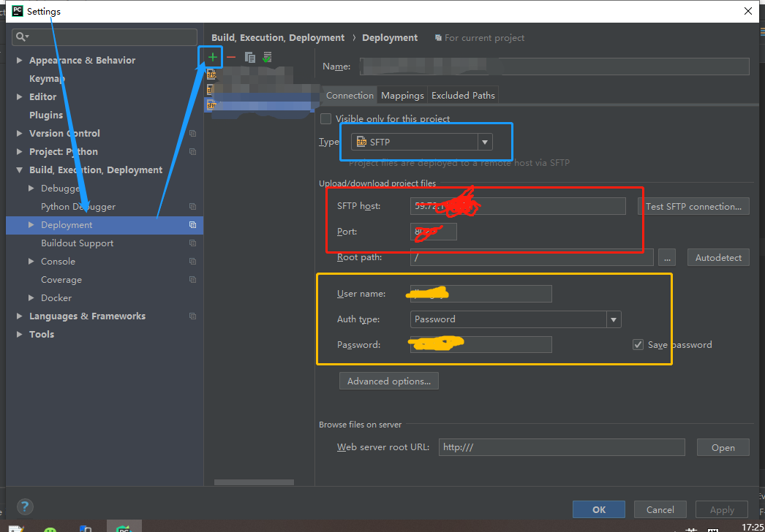The width and height of the screenshot is (765, 532).
Task: Remove the selected server using the minus icon
Action: pyautogui.click(x=230, y=56)
